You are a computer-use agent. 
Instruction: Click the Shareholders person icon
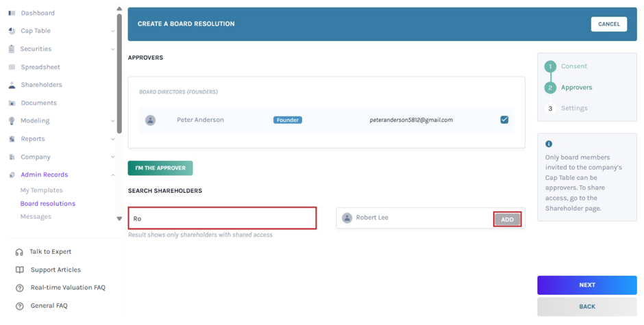pos(12,85)
